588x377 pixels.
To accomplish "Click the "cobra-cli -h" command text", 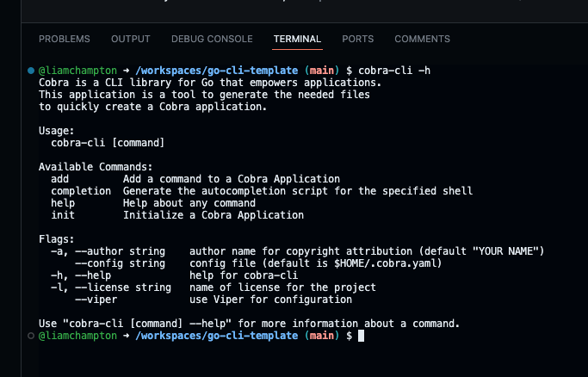I will [394, 71].
